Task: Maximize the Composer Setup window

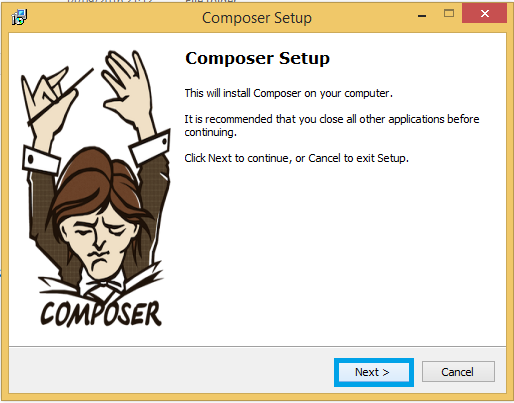Action: click(449, 13)
